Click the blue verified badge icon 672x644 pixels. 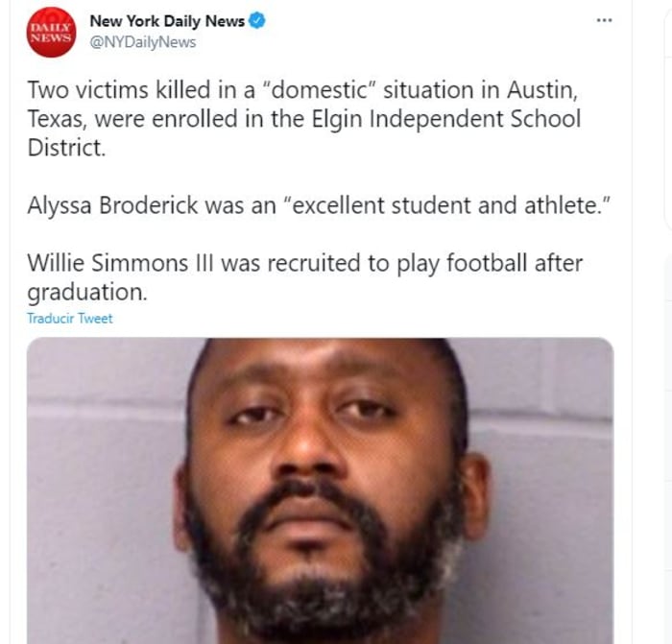coord(257,20)
